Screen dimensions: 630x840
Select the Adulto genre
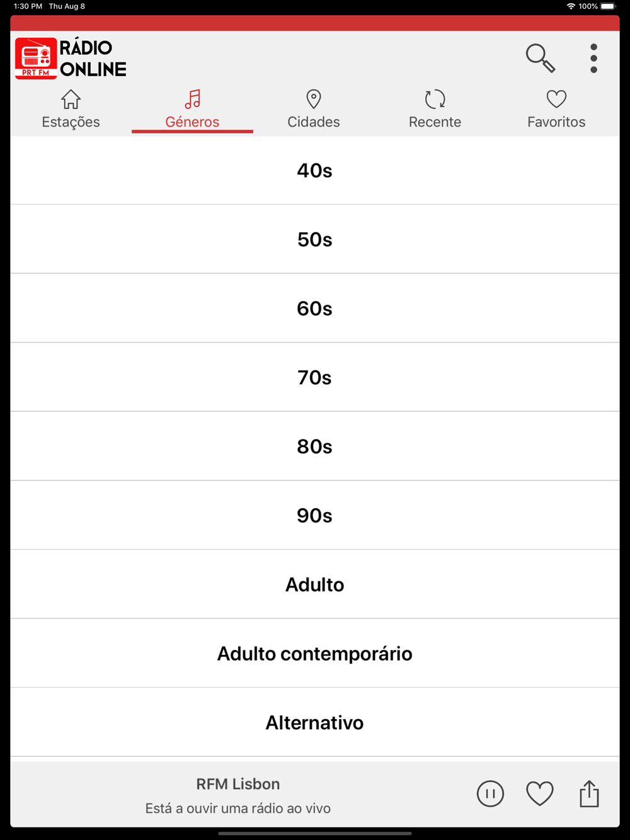click(x=315, y=584)
